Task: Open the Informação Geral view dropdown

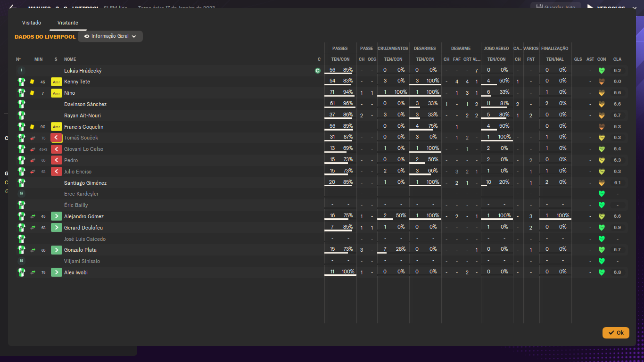Action: click(x=110, y=36)
